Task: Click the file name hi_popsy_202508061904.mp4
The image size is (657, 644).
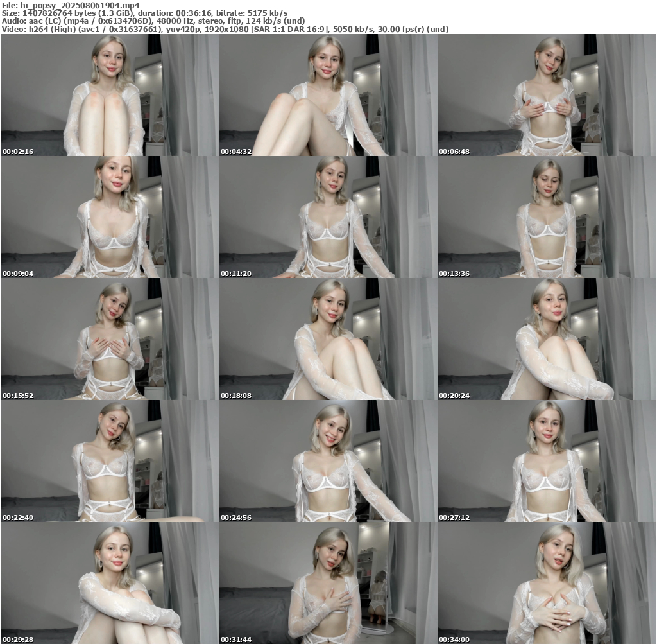Action: point(80,5)
